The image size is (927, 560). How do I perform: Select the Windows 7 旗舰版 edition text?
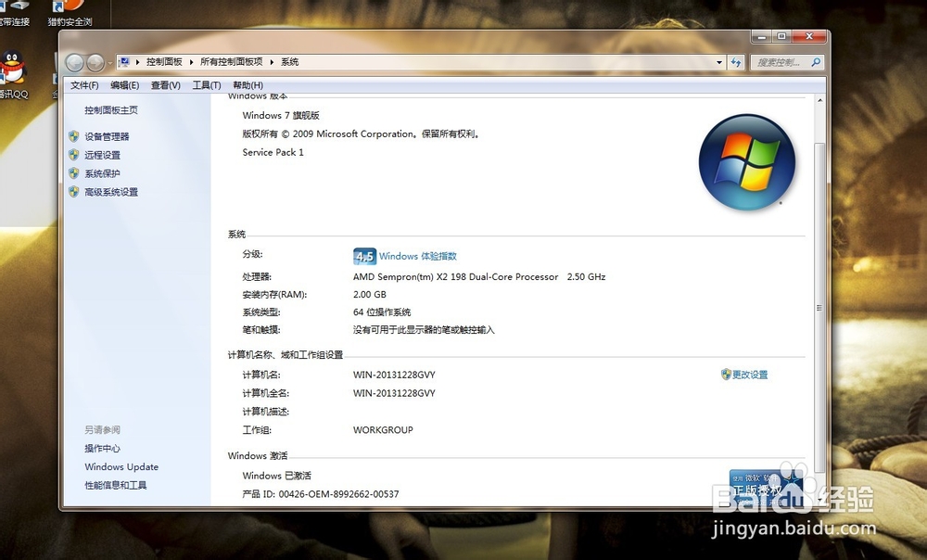[x=281, y=115]
